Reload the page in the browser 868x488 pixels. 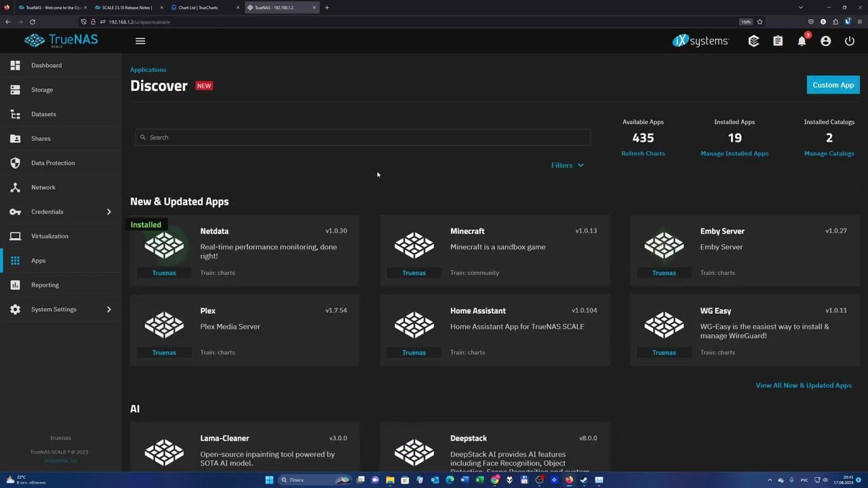coord(32,22)
